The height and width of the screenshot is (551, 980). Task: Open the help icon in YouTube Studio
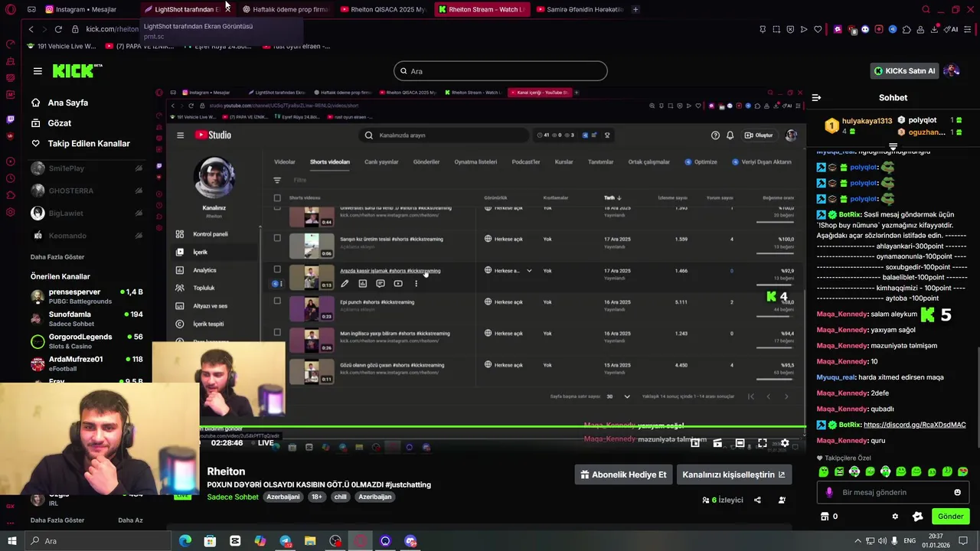coord(715,135)
